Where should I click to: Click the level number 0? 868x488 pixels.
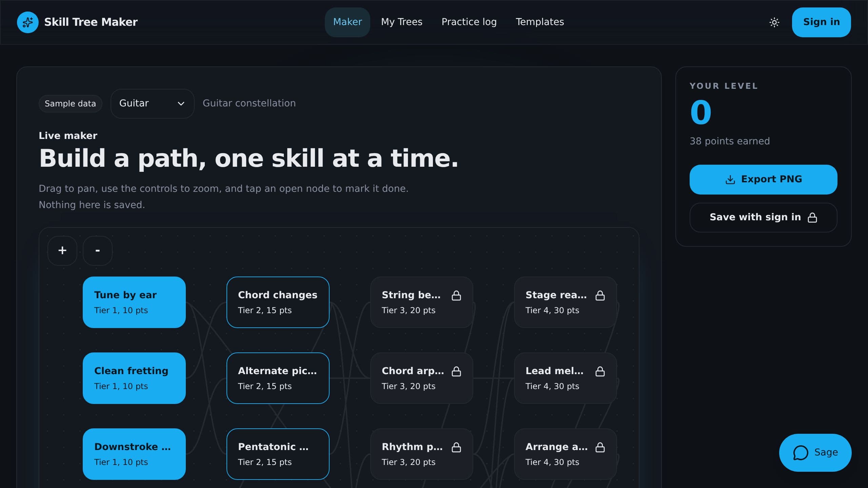coord(701,113)
